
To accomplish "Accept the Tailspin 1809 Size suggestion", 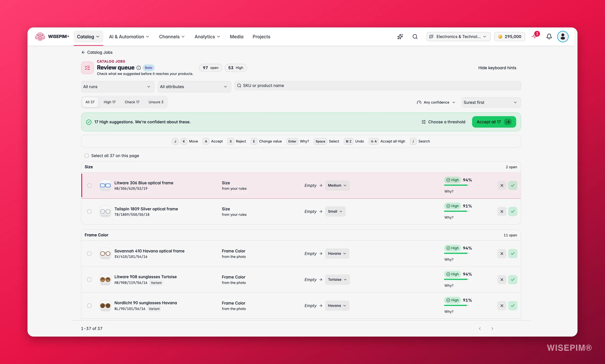I will pyautogui.click(x=513, y=211).
